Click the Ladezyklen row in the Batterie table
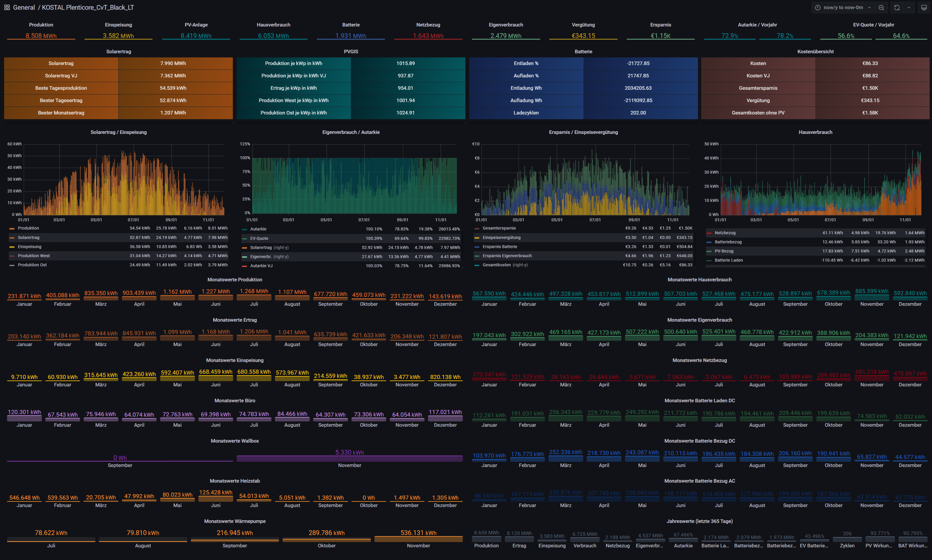Image resolution: width=932 pixels, height=560 pixels. point(526,113)
